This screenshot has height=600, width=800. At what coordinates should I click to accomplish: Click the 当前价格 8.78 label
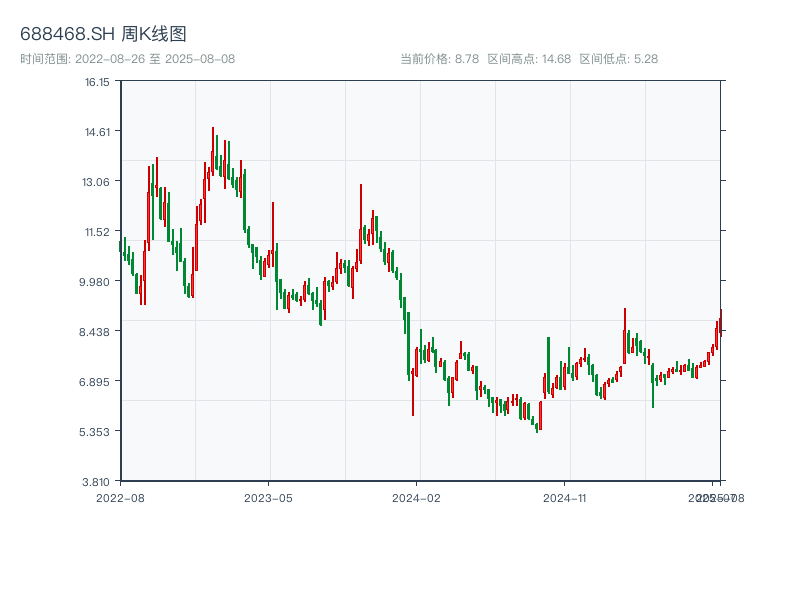tap(440, 59)
